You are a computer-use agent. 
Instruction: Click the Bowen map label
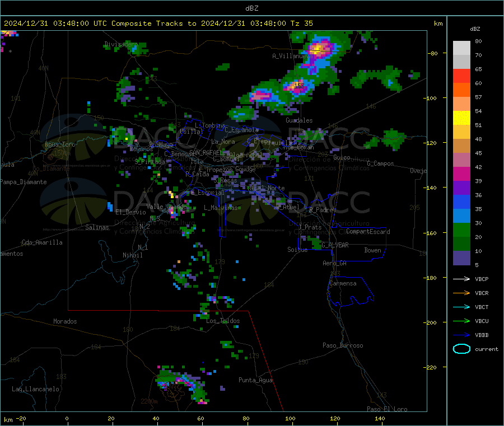coord(372,250)
